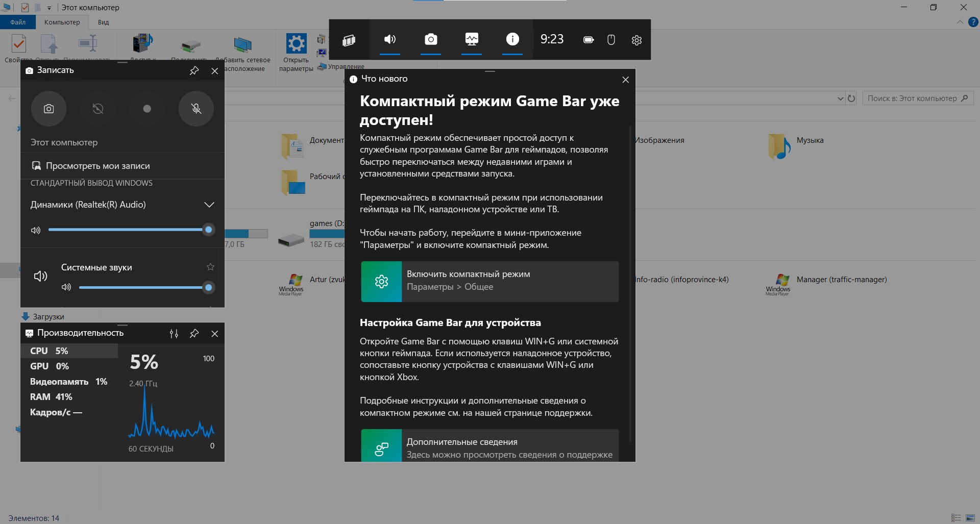Toggle the Capture widget camera icon in Game Bar

tap(431, 39)
